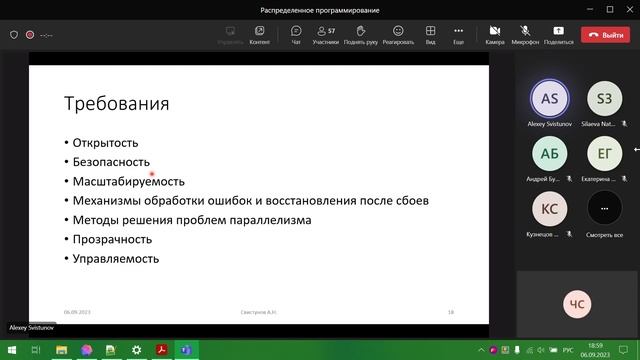
Task: Open the Контент pop-out icon
Action: pyautogui.click(x=259, y=35)
